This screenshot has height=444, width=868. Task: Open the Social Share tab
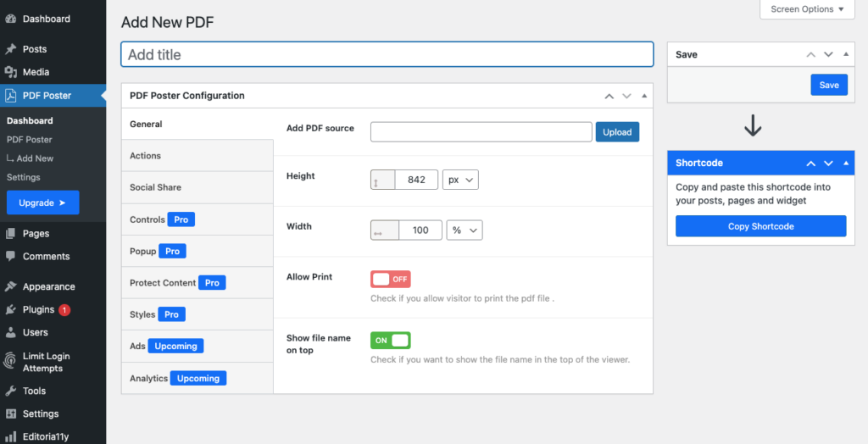198,187
